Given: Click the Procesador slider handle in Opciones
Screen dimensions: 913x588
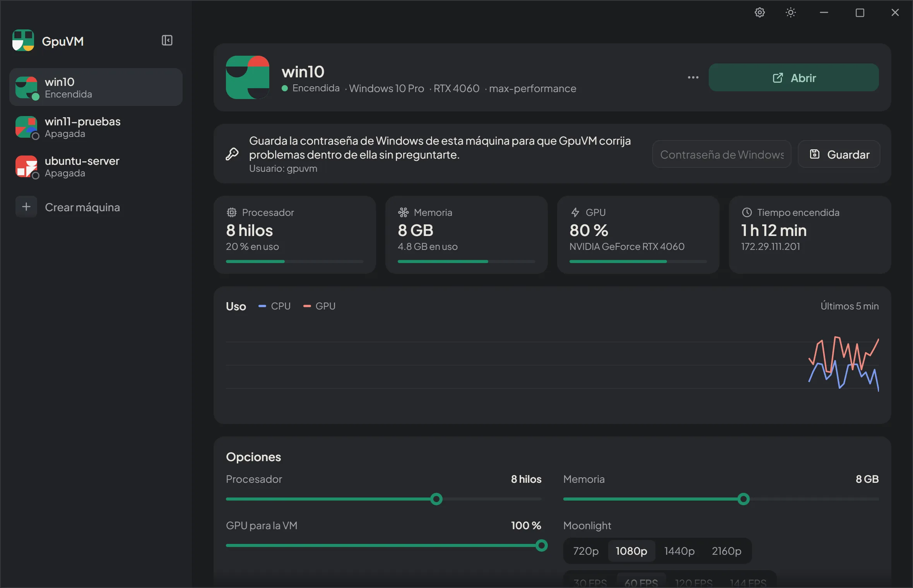Looking at the screenshot, I should coord(436,499).
